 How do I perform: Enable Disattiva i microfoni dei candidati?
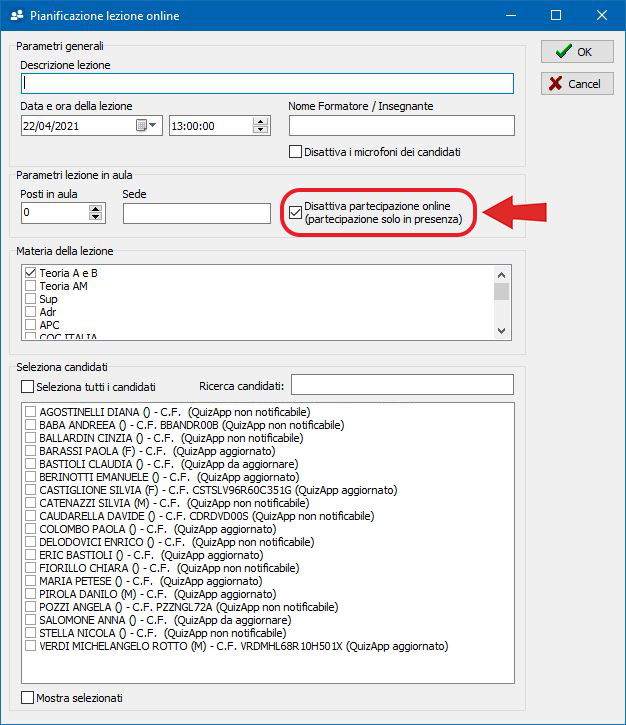coord(295,152)
